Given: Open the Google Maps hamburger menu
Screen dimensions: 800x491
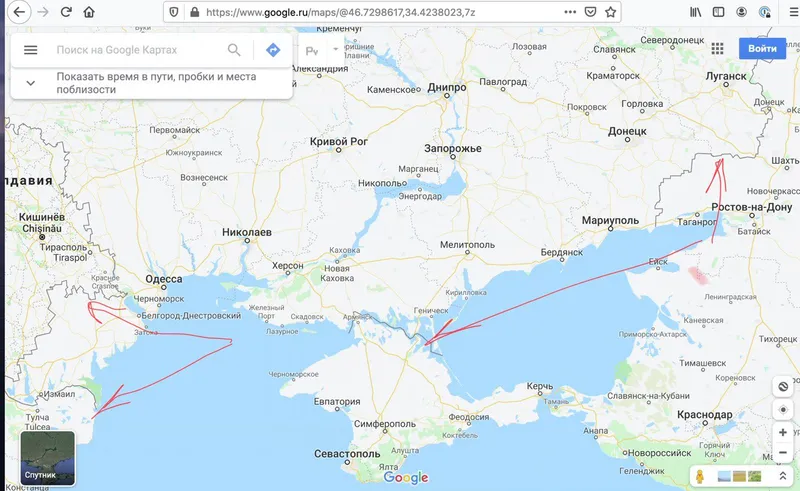Looking at the screenshot, I should pos(31,50).
